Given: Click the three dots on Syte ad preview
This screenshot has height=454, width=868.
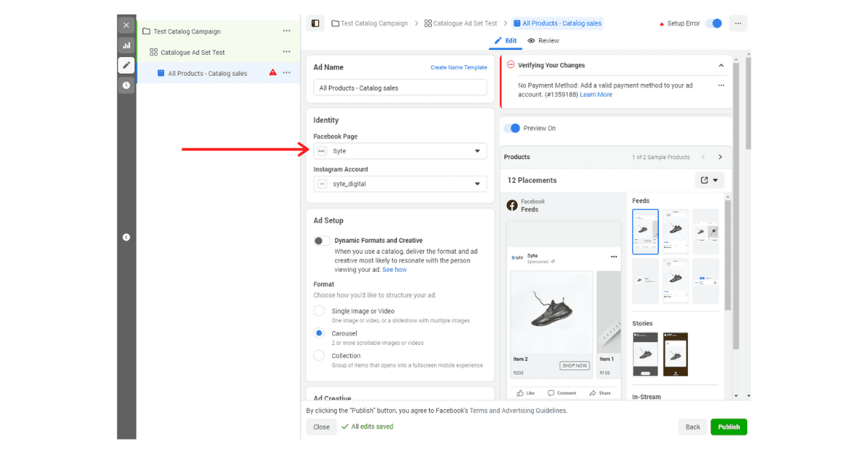Looking at the screenshot, I should [614, 257].
